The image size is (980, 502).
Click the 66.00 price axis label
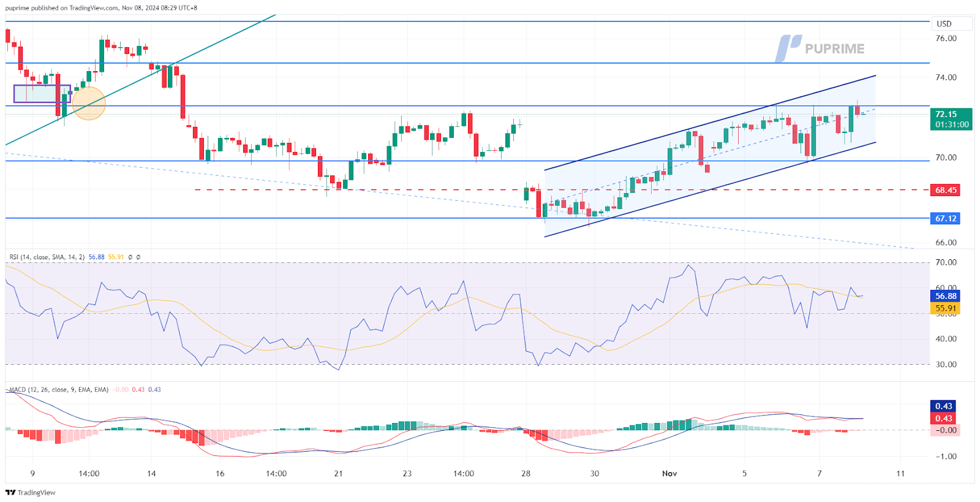point(946,243)
